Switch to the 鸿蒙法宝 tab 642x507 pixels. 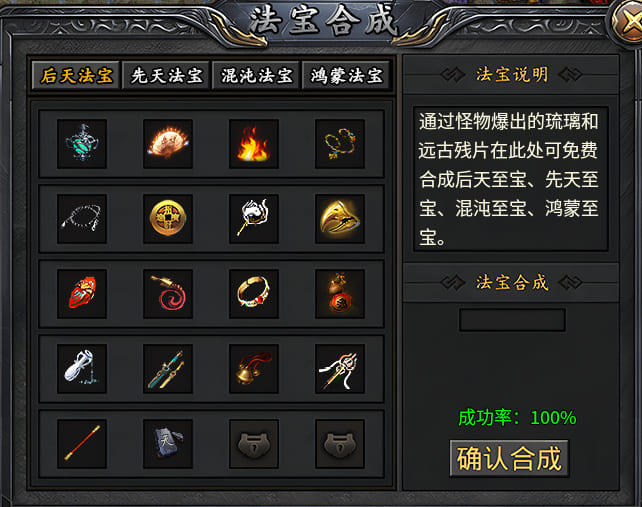pyautogui.click(x=346, y=75)
